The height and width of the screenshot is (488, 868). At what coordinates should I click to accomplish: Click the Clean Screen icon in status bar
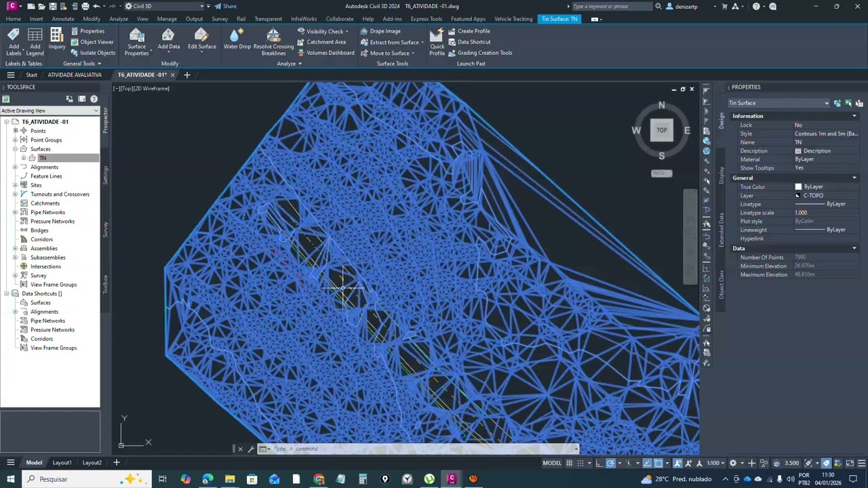coord(850,463)
